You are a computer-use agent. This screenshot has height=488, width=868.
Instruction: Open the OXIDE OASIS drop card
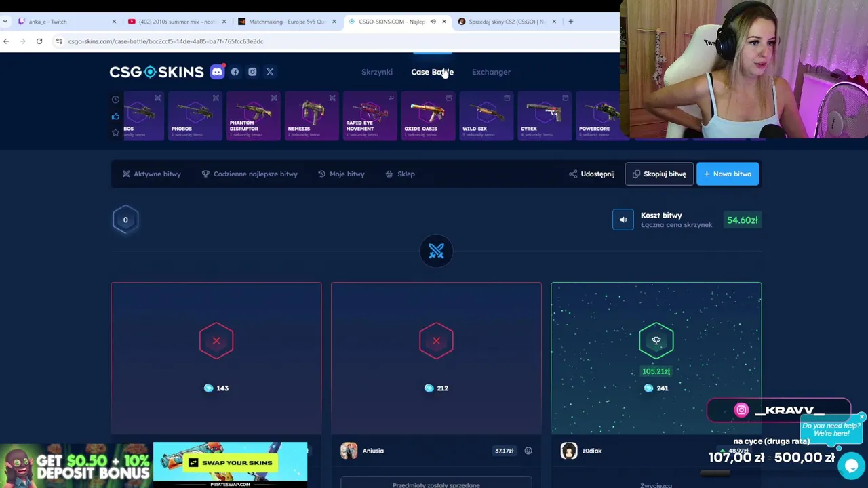coord(429,117)
